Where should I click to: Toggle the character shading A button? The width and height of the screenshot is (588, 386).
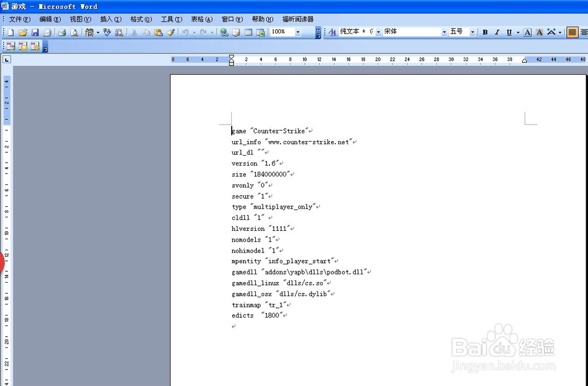(x=539, y=32)
